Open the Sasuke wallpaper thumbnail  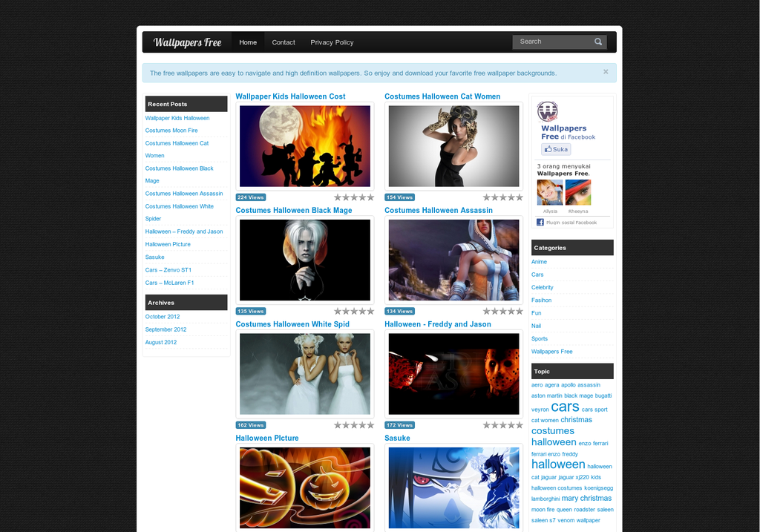click(x=453, y=487)
